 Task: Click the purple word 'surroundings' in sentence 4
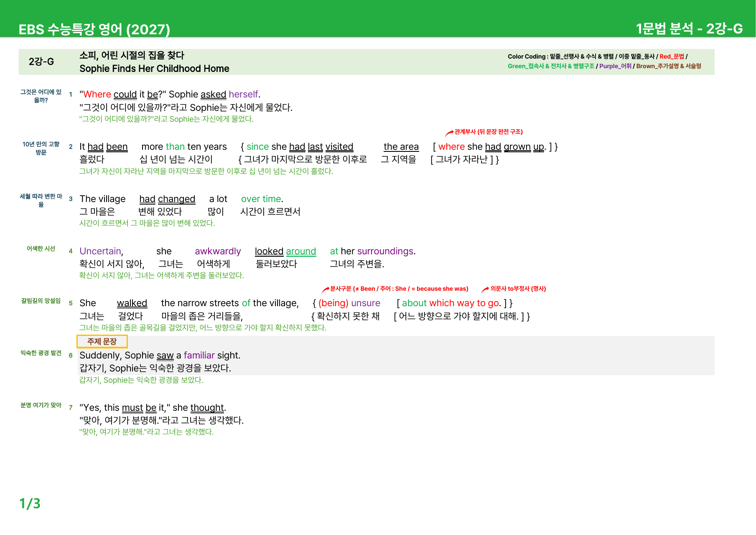(x=385, y=251)
